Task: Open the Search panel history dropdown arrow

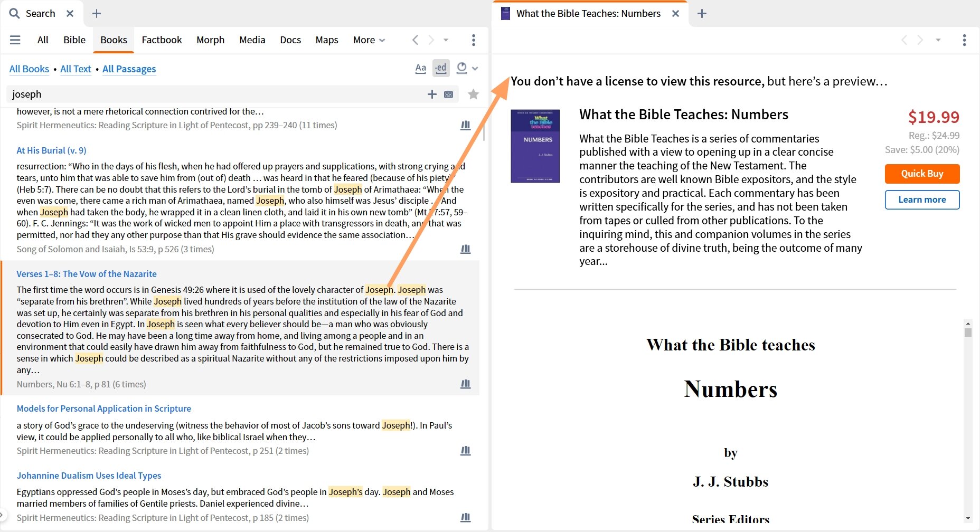Action: point(446,40)
